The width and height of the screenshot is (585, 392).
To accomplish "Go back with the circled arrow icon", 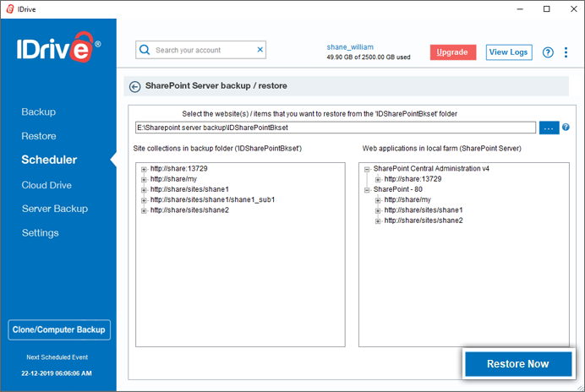I will tap(134, 86).
